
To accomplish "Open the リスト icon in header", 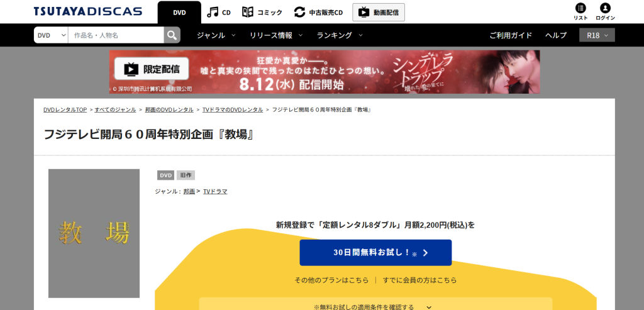I will 580,12.
